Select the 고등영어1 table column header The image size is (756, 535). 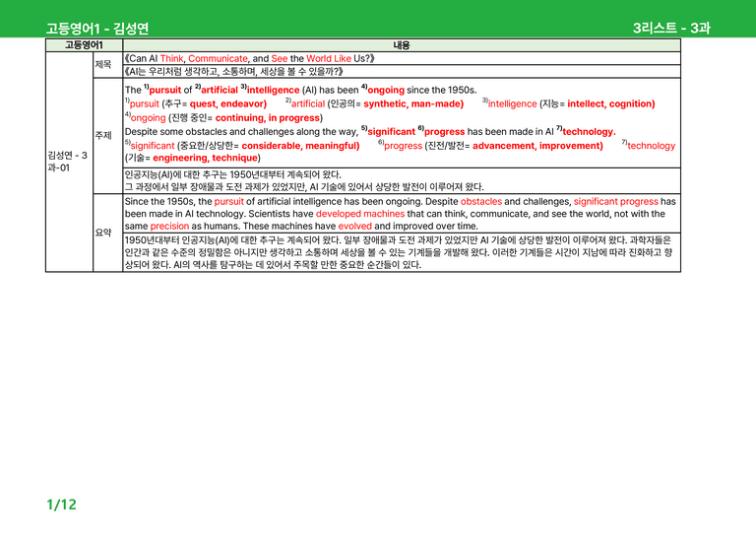coord(84,45)
